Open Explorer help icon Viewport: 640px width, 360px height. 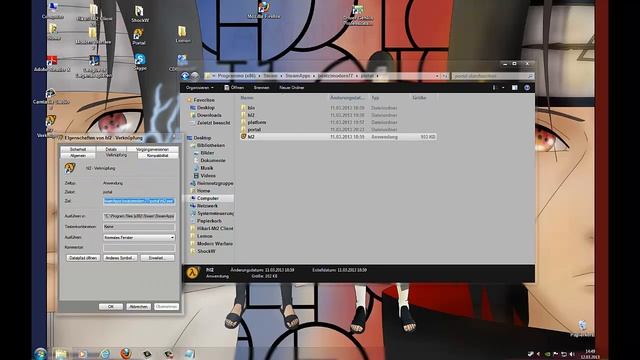tap(527, 87)
